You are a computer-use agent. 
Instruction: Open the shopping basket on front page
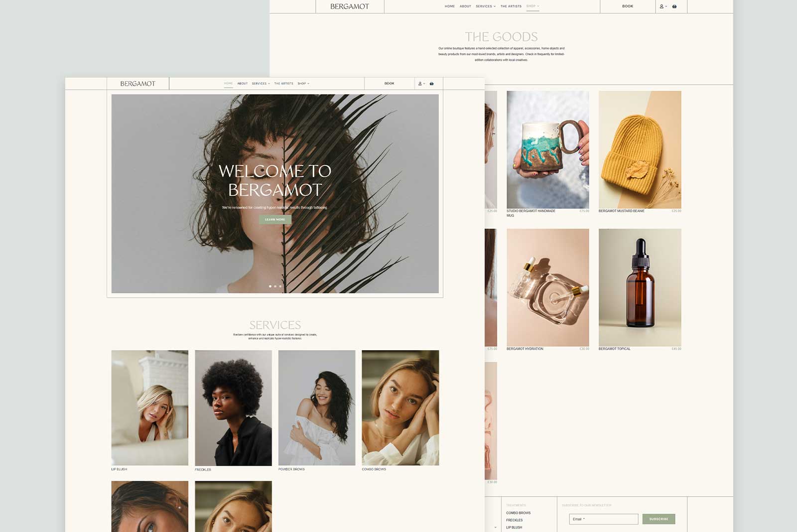(431, 84)
